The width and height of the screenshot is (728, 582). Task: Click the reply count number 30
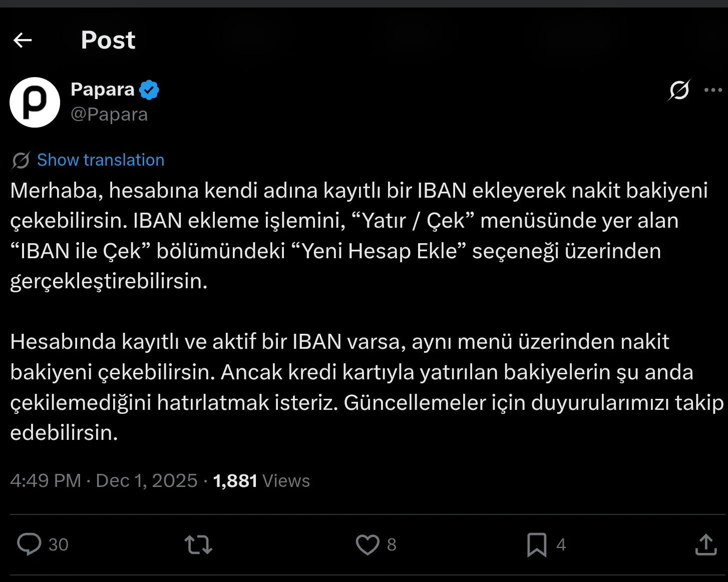coord(58,544)
